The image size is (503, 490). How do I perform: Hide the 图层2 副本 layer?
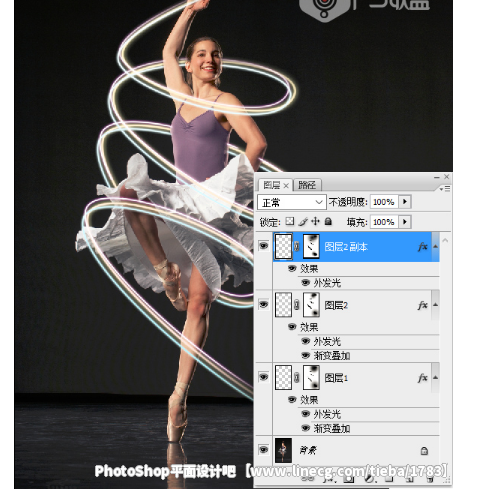tap(264, 246)
